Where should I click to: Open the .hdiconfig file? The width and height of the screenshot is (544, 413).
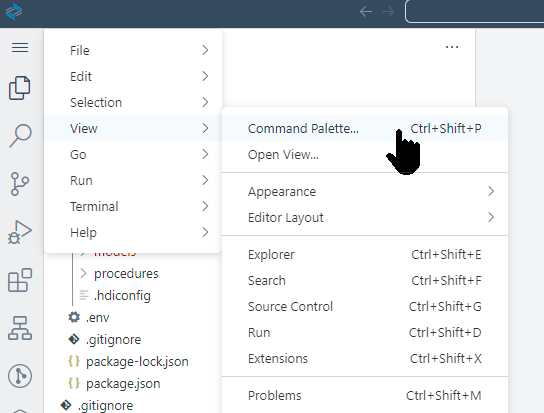[x=122, y=295]
